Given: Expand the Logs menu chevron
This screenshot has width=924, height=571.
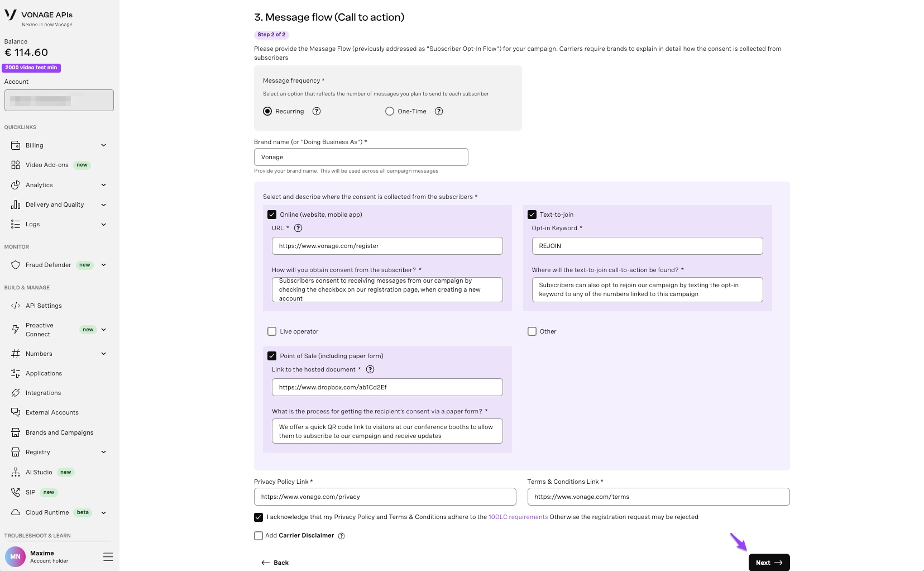Looking at the screenshot, I should coord(103,224).
